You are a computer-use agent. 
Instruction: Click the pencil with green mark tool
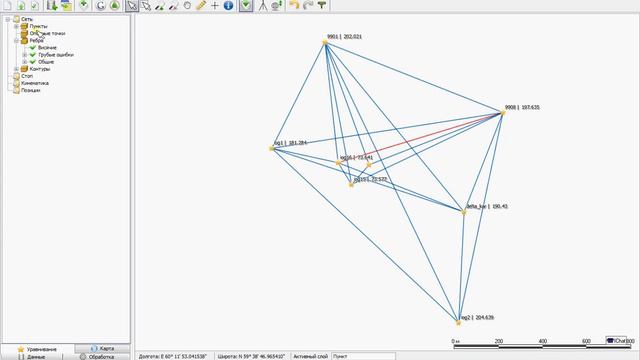pyautogui.click(x=160, y=6)
